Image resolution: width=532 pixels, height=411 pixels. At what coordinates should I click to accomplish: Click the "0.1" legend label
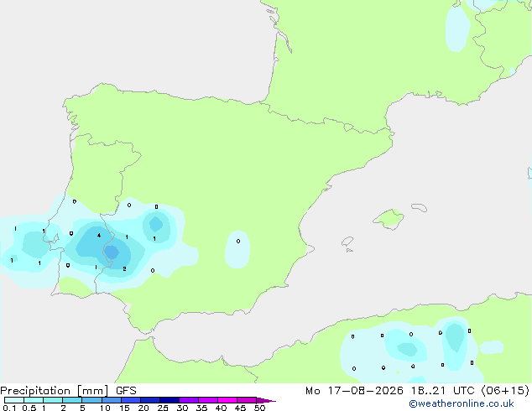pyautogui.click(x=9, y=408)
